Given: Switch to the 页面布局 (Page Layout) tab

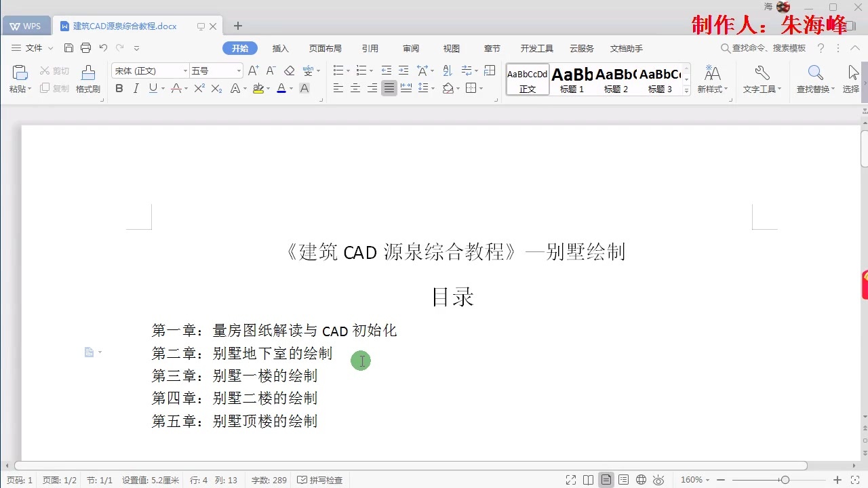Looking at the screenshot, I should [325, 48].
